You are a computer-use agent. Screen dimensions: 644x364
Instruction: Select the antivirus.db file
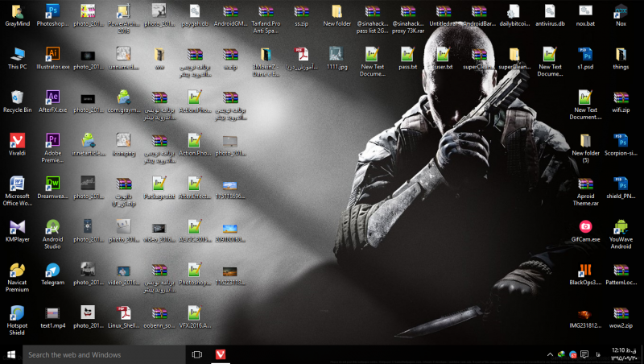[550, 15]
